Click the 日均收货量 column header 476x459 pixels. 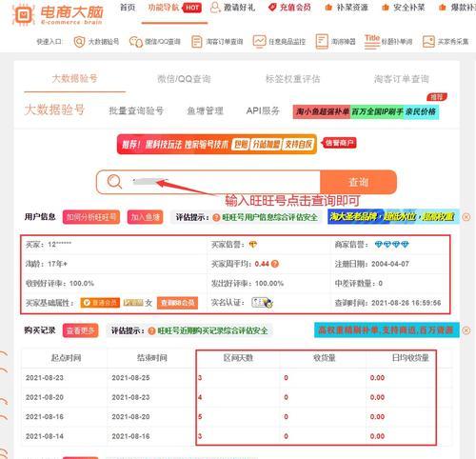pos(410,358)
